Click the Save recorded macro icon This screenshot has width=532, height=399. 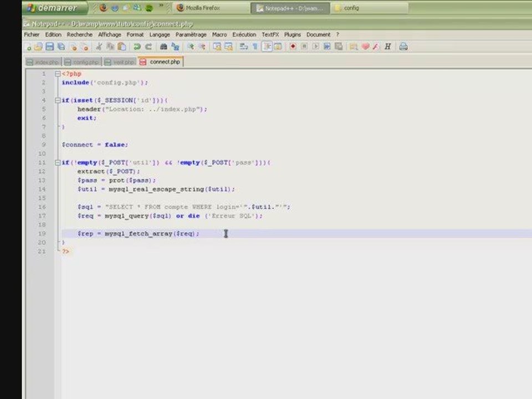(x=339, y=47)
